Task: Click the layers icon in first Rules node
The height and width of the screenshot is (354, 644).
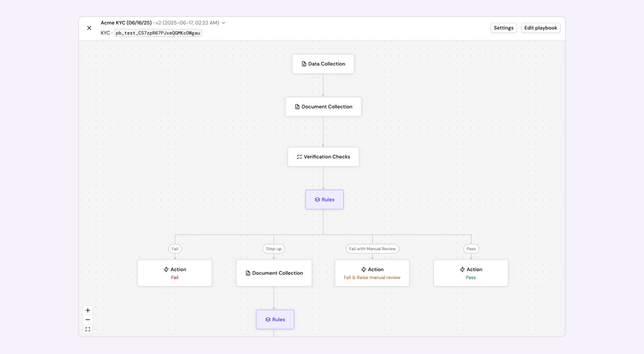Action: [317, 200]
